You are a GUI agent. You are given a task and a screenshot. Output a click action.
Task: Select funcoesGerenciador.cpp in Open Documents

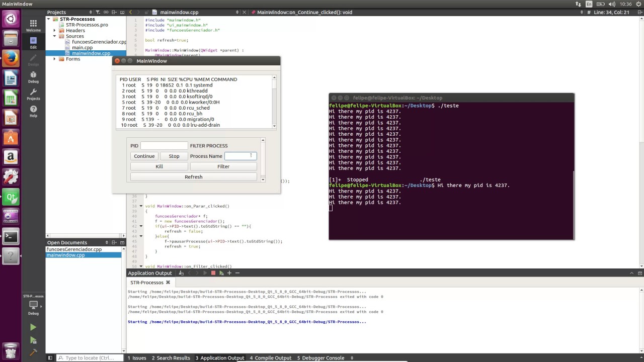click(74, 249)
